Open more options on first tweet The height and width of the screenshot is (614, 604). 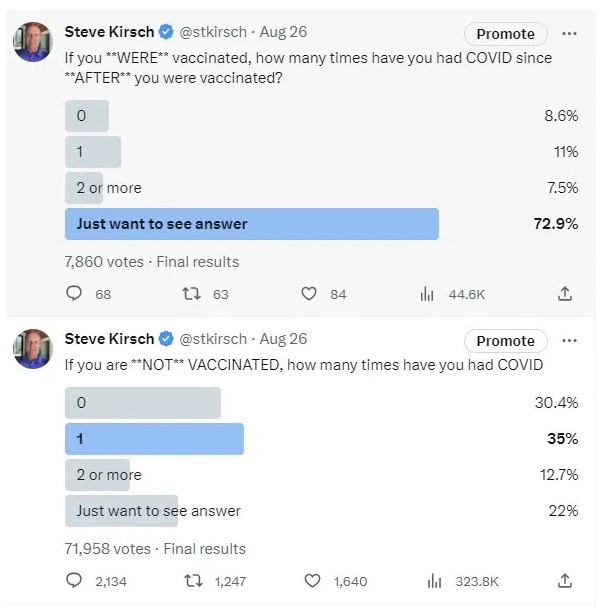click(569, 33)
